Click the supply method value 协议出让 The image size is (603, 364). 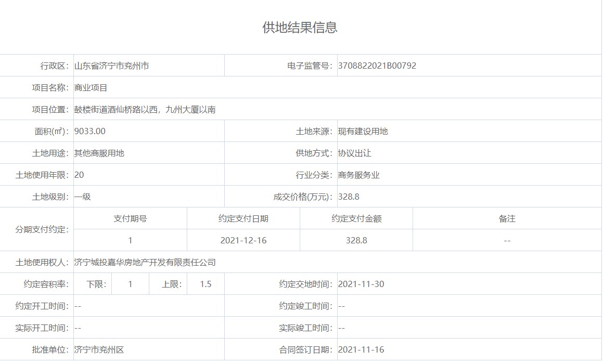click(x=354, y=153)
